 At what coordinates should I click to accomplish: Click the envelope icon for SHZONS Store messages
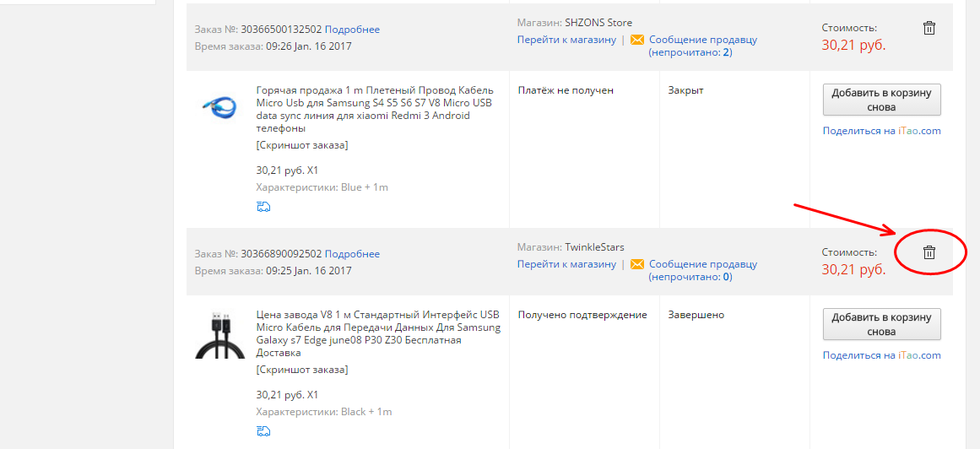click(x=637, y=40)
